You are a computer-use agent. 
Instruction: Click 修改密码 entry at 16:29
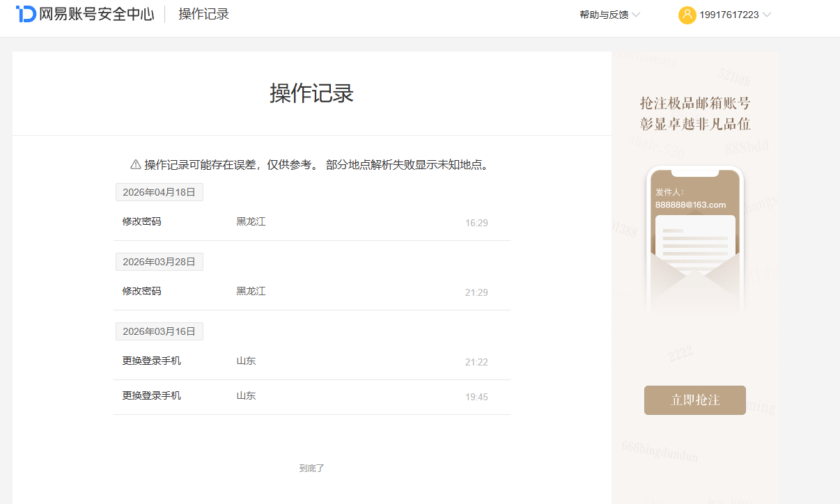(x=141, y=221)
